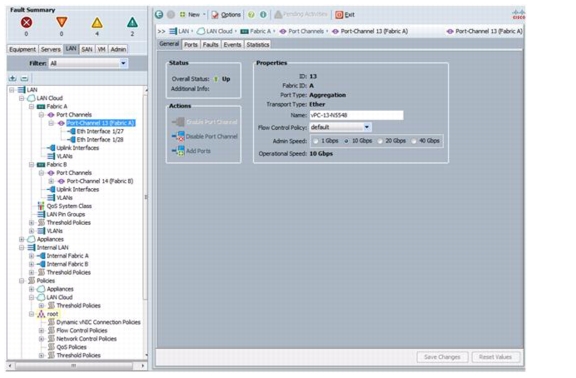
Task: Switch to the Servers tab
Action: (x=51, y=49)
